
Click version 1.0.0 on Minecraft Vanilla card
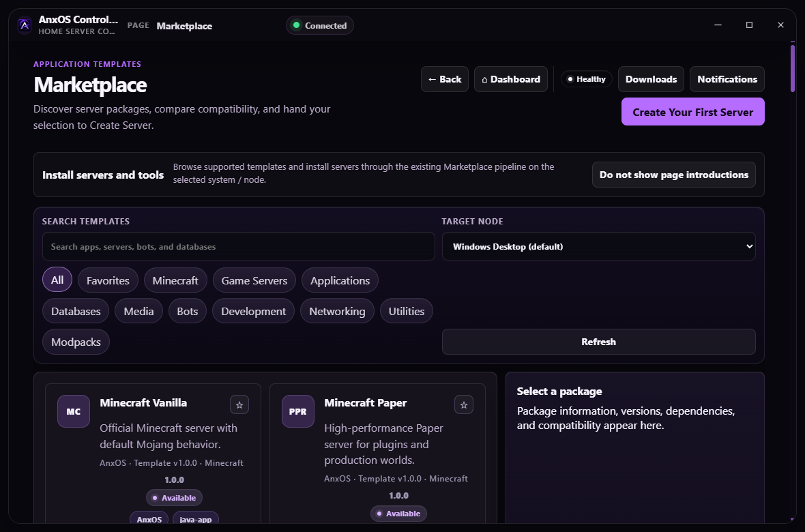tap(174, 479)
